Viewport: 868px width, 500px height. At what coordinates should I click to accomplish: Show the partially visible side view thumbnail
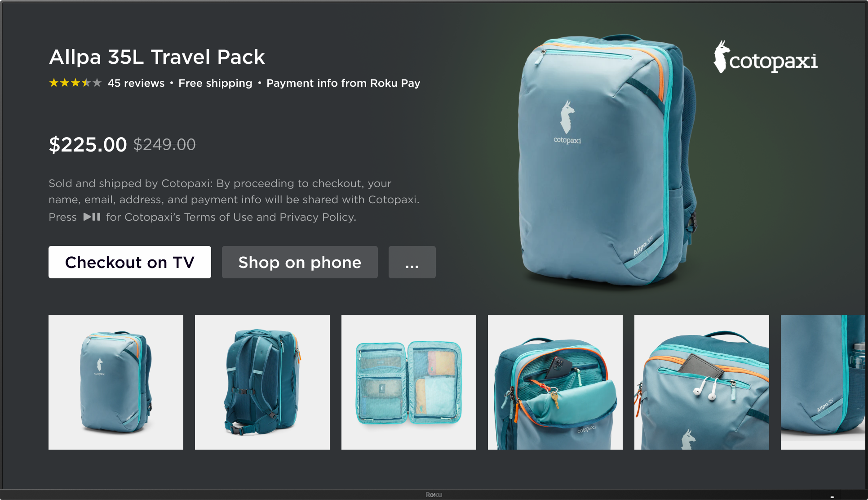click(823, 382)
